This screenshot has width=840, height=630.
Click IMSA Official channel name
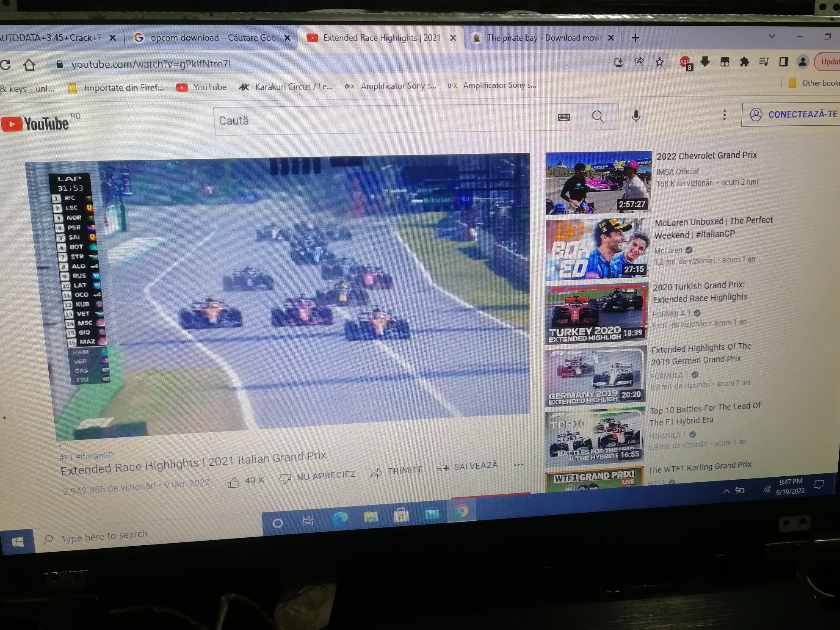(x=677, y=171)
